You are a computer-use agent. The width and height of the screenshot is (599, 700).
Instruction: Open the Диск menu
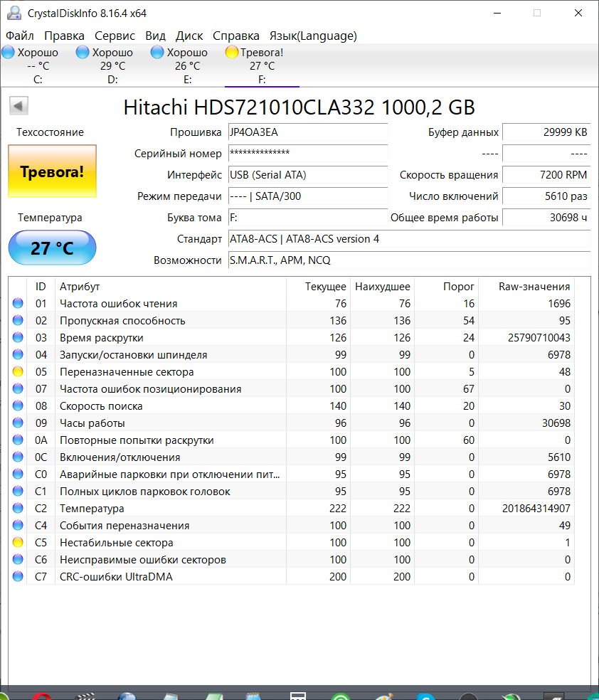[189, 36]
